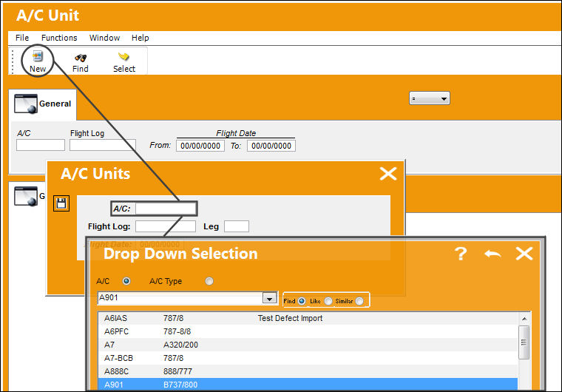562x392 pixels.
Task: Switch to the upper General tab
Action: (x=42, y=104)
